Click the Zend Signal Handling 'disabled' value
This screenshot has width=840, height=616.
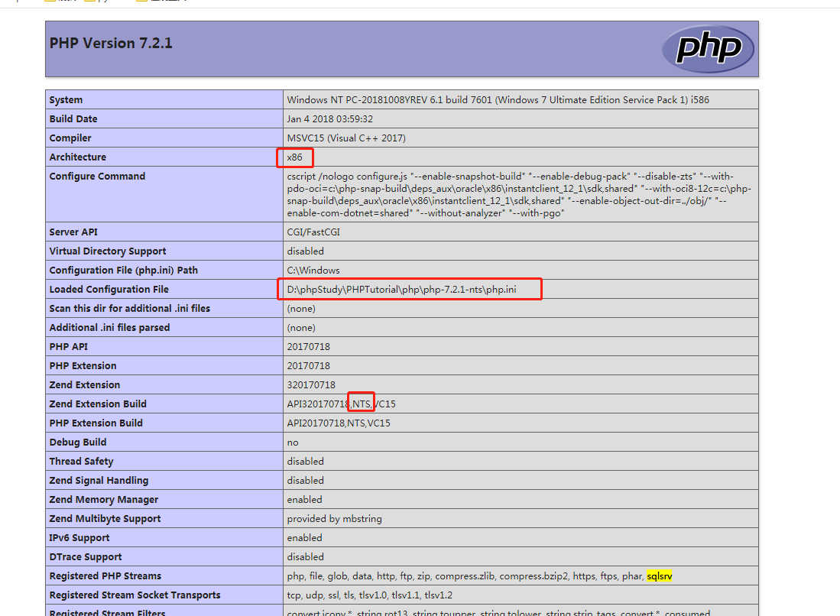pos(306,481)
